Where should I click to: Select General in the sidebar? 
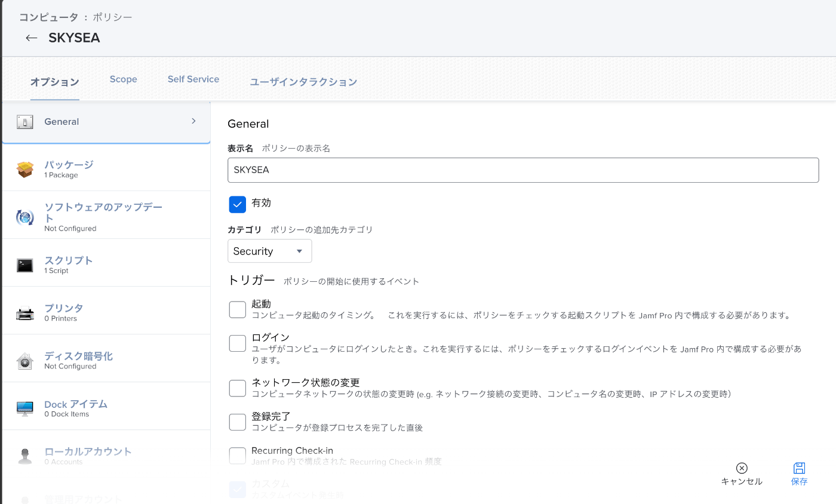106,122
